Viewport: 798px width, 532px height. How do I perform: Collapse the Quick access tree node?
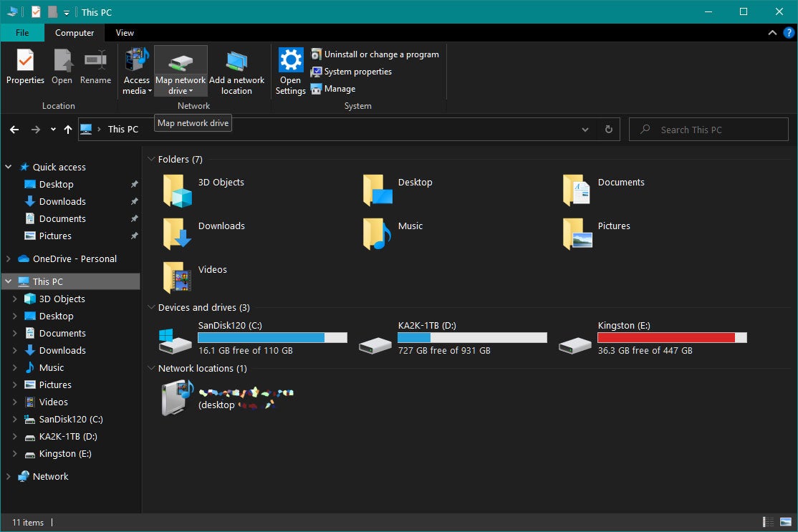8,167
